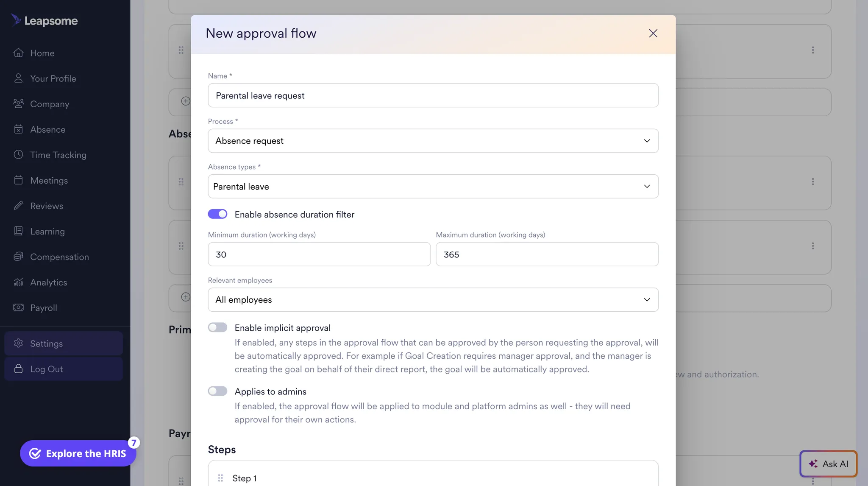
Task: Open the Meetings section
Action: point(49,180)
